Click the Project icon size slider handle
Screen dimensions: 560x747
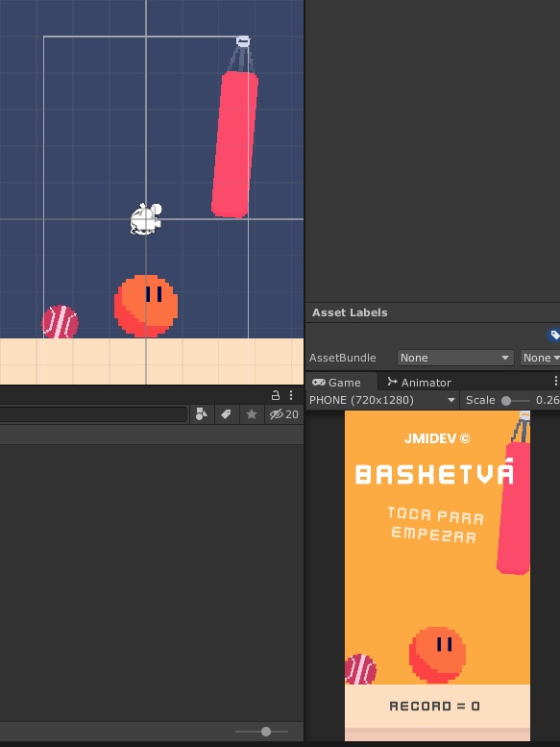[266, 732]
